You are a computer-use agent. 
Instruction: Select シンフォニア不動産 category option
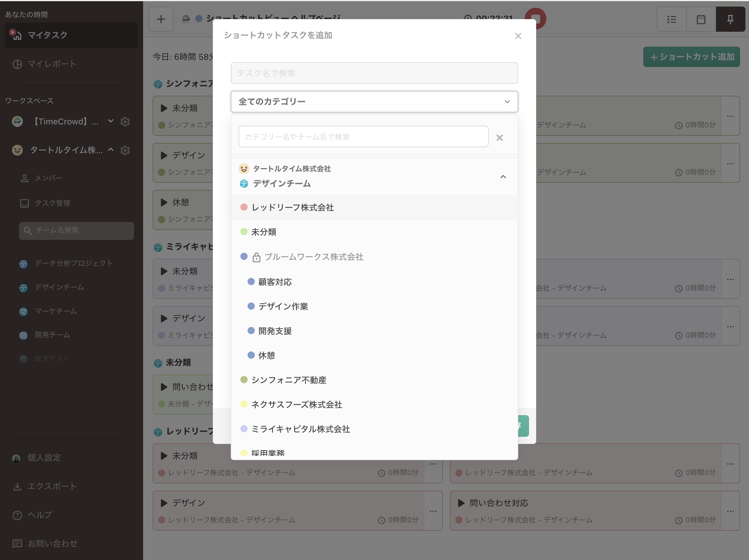289,380
